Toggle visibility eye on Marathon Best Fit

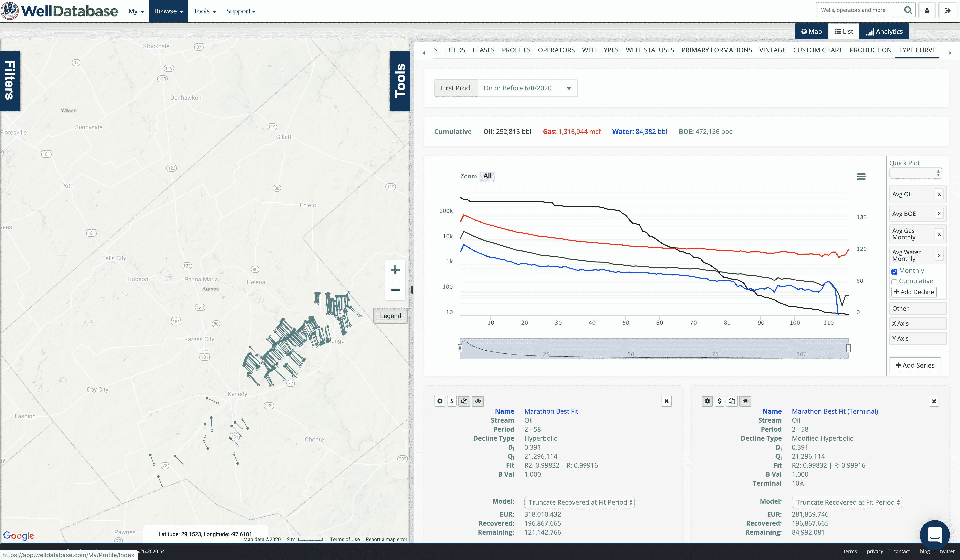[x=478, y=401]
